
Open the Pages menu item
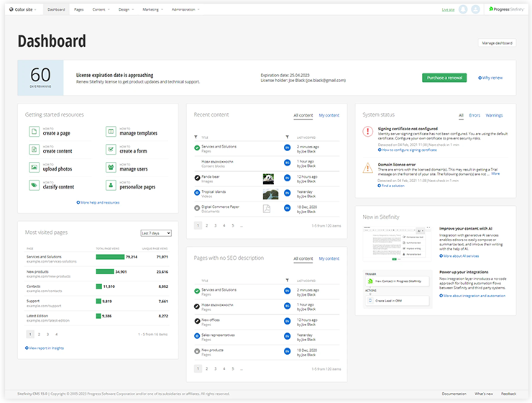(78, 9)
